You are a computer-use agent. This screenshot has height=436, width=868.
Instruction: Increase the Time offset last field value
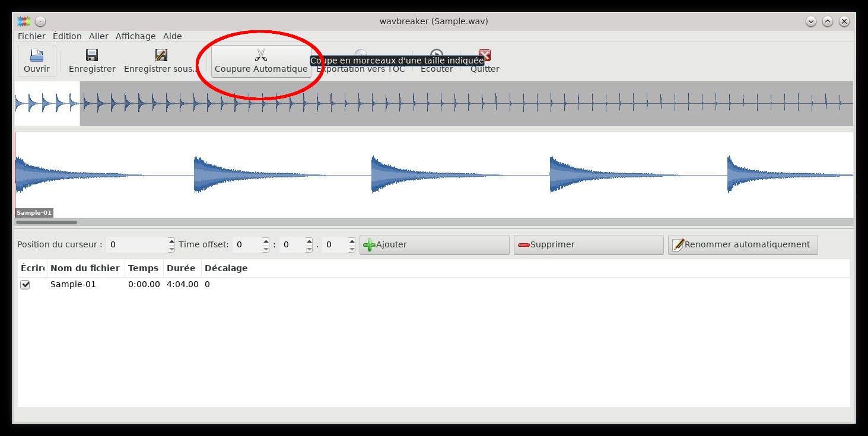(352, 241)
